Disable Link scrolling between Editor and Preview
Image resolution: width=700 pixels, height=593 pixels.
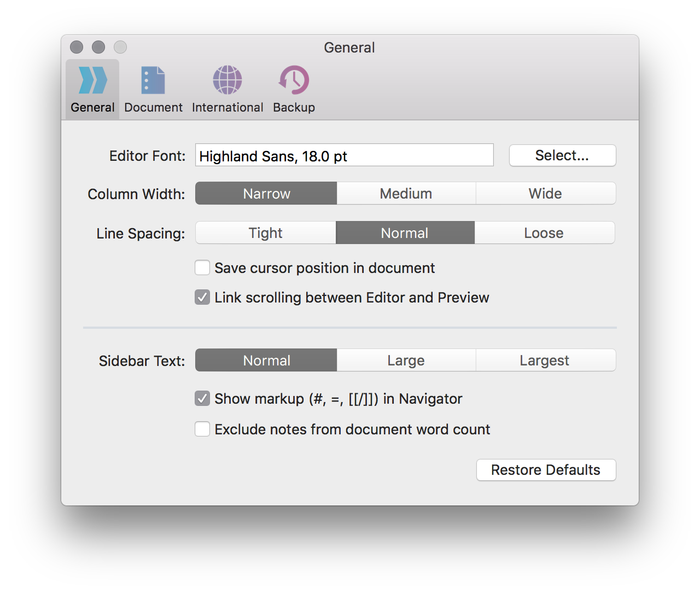[x=202, y=297]
